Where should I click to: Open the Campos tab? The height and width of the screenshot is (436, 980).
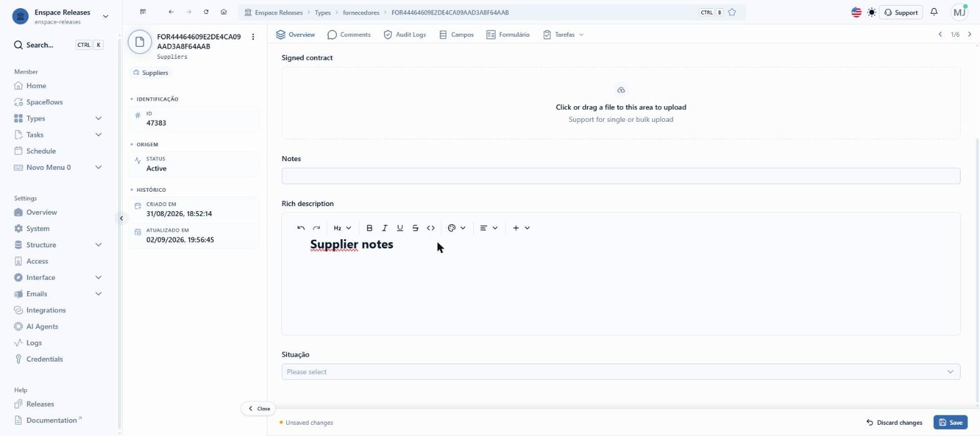point(456,34)
